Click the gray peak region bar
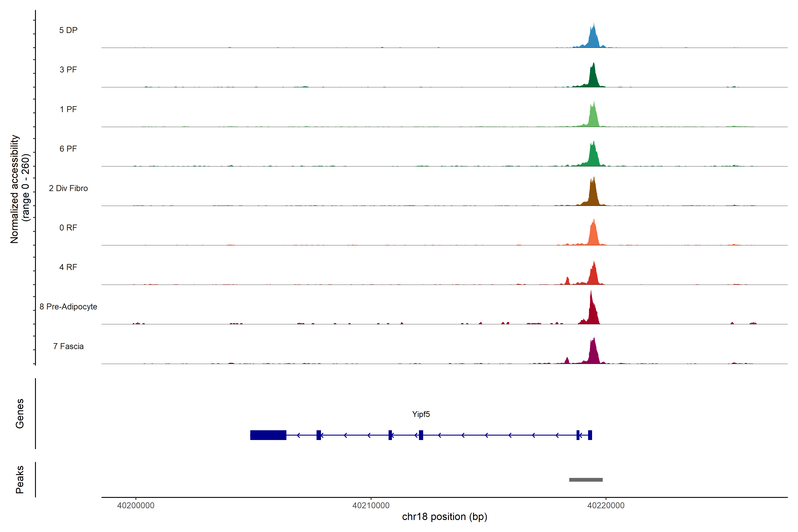This screenshot has width=798, height=532. click(586, 480)
